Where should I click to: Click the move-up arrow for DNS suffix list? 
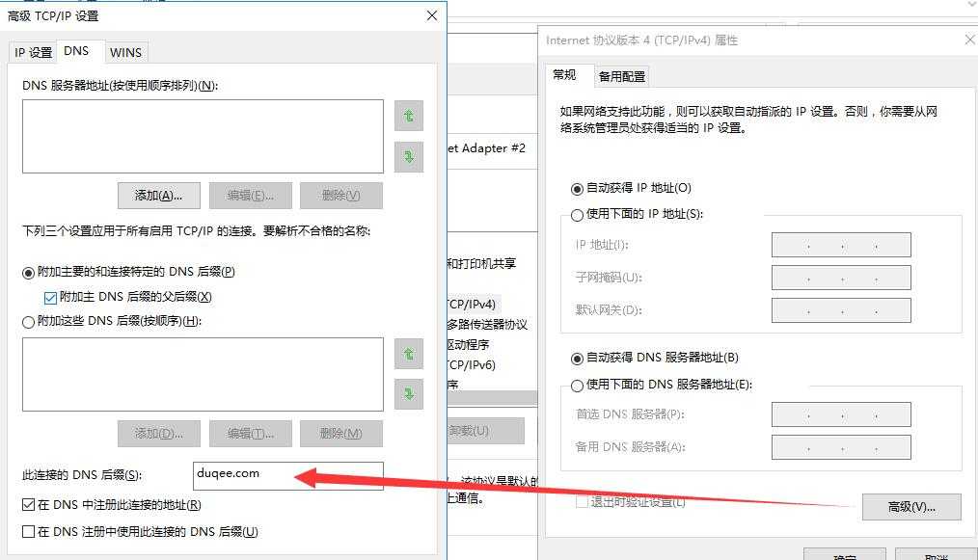click(x=409, y=354)
